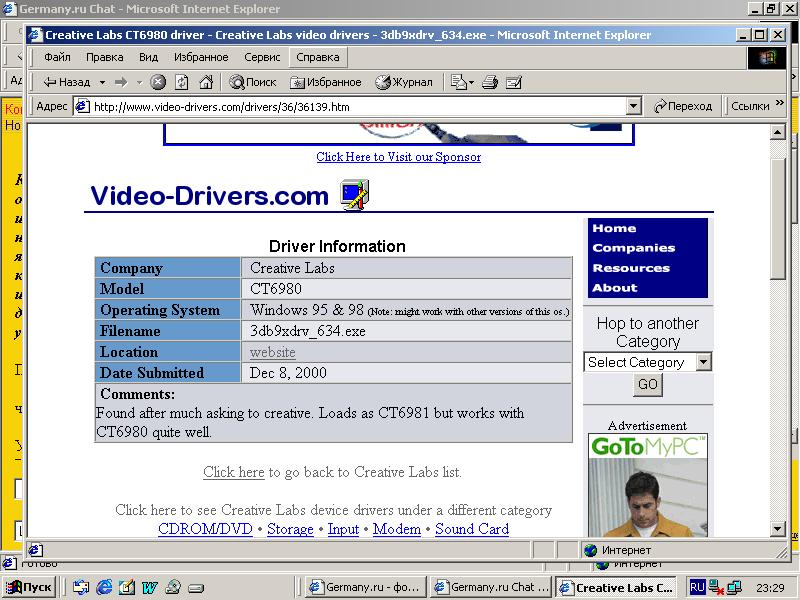Click the two-monitors network tray icon
Viewport: 800px width, 600px height.
(734, 587)
